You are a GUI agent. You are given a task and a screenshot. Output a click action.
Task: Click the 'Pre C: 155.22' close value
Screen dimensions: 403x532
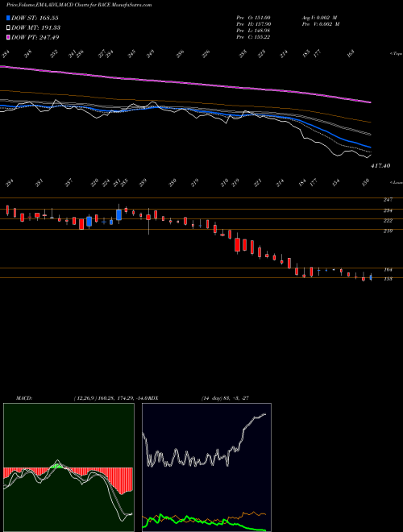(x=253, y=37)
